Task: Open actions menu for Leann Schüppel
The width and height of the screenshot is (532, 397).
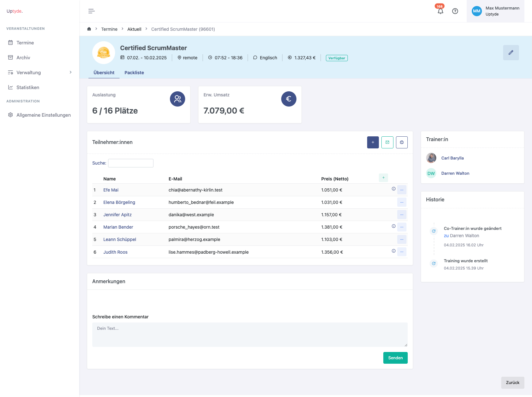Action: tap(402, 239)
